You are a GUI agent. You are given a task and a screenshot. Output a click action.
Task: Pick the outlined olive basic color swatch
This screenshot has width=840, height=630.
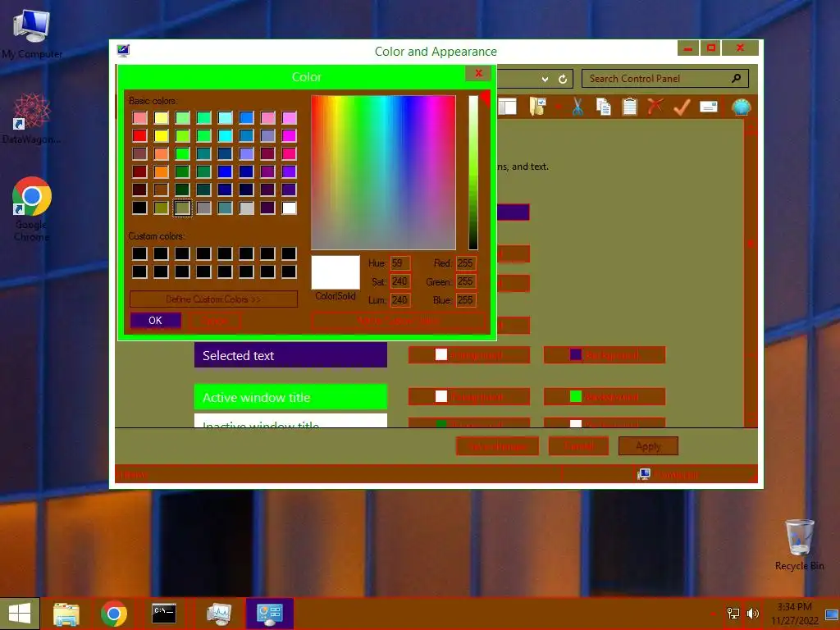click(x=182, y=208)
